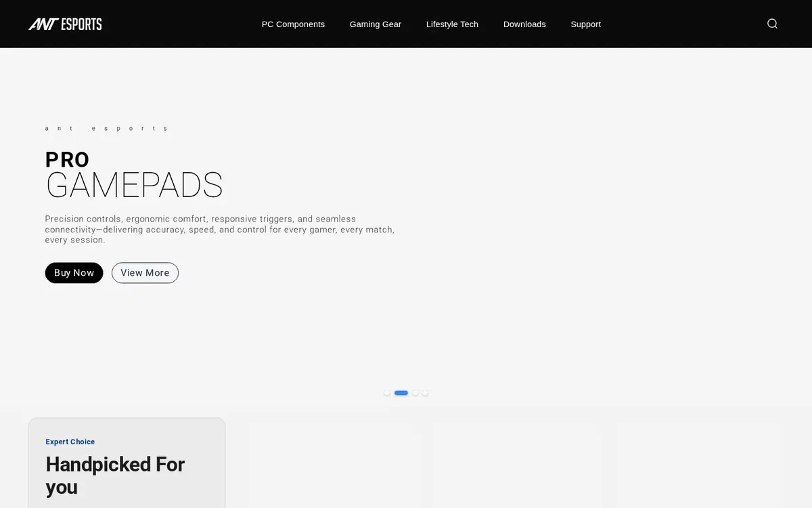Click the 'Handpicked For you' heading
This screenshot has width=812, height=508.
click(x=115, y=475)
